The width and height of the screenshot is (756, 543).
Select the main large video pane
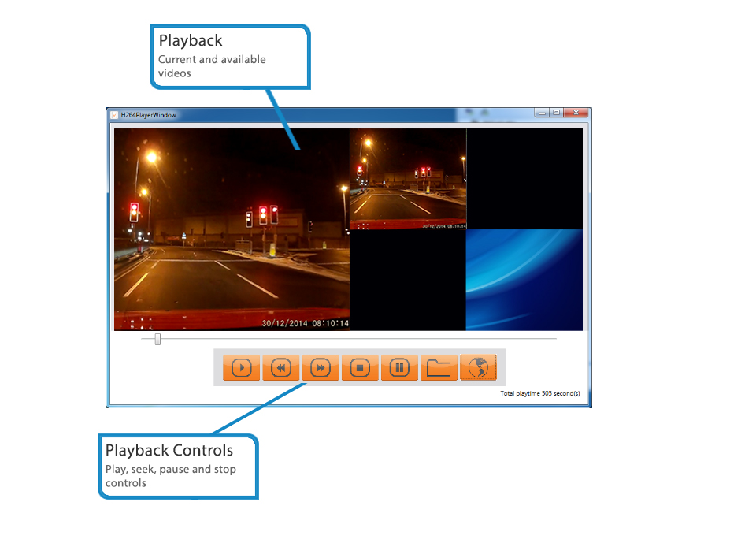tap(231, 229)
